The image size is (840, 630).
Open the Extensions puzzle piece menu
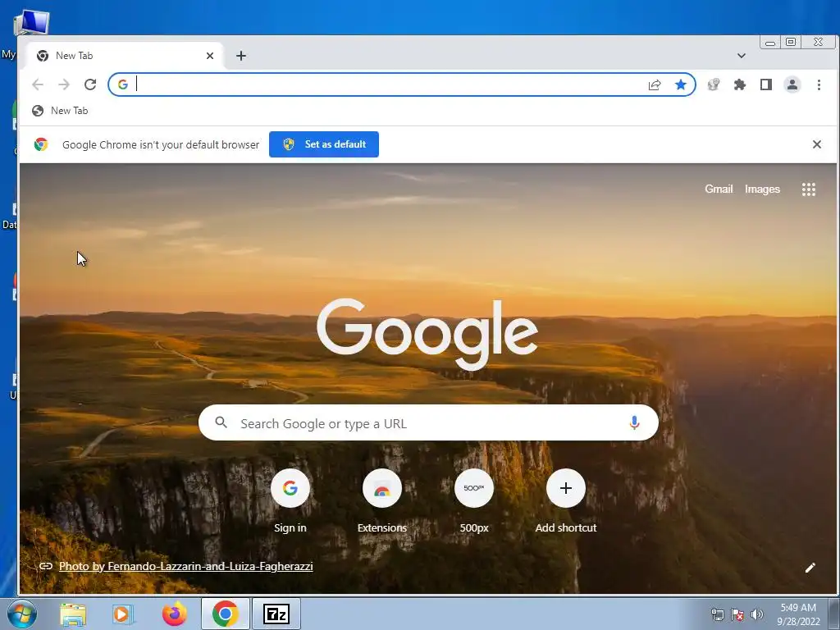(x=740, y=84)
